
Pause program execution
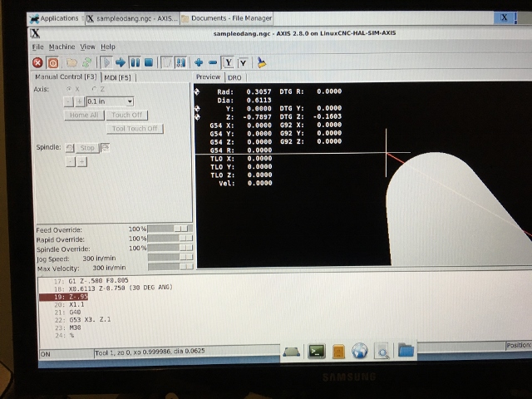coord(135,62)
